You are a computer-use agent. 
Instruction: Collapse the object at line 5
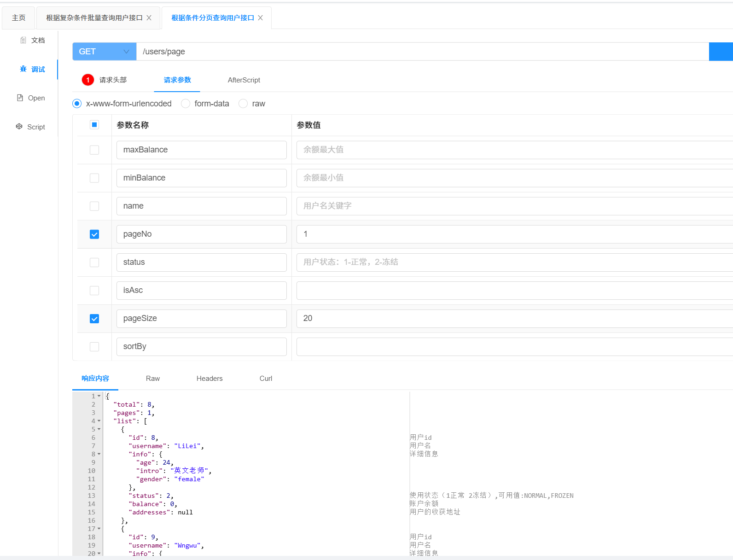click(99, 429)
